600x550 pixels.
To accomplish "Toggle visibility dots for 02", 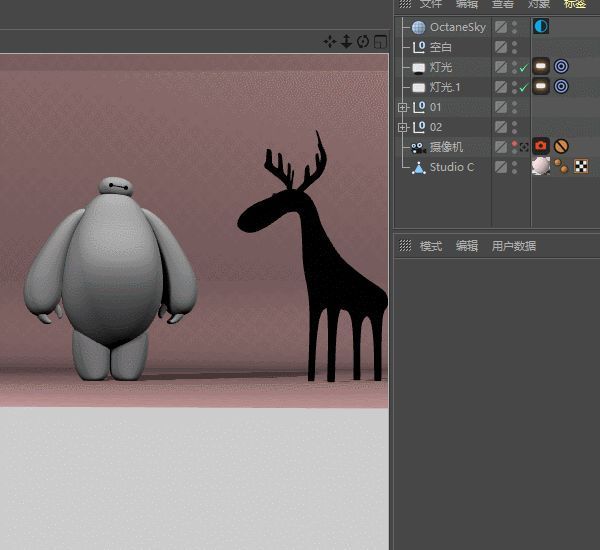I will (514, 127).
